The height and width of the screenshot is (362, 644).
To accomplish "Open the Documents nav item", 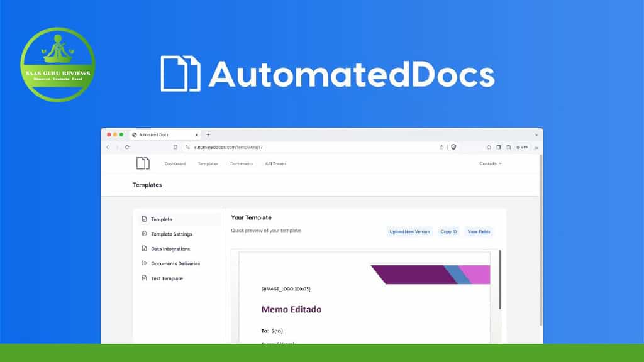I will (x=241, y=164).
